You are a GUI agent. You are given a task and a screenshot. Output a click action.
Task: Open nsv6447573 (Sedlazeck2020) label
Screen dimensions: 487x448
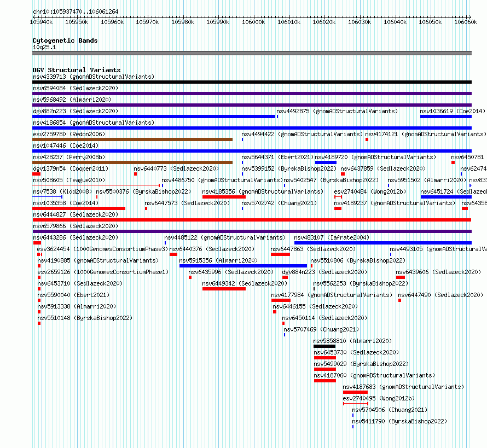(187, 203)
